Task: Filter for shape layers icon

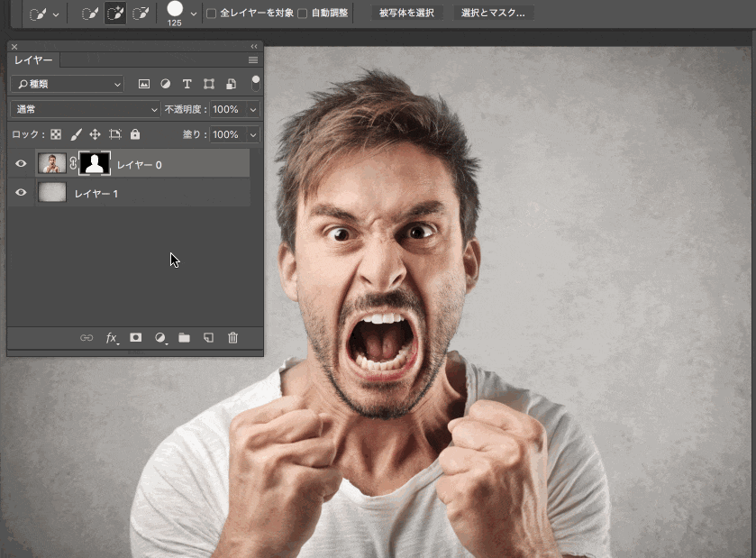Action: coord(209,84)
